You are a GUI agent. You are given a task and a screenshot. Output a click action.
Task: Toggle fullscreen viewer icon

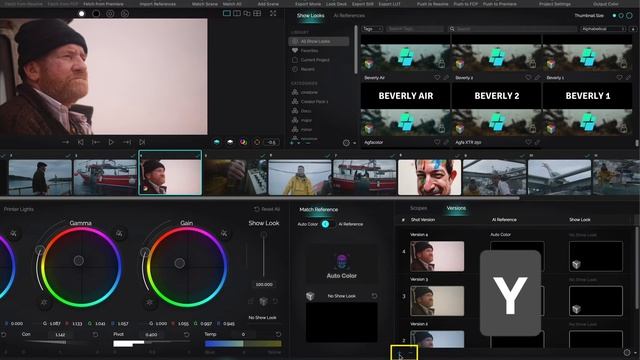pyautogui.click(x=273, y=13)
